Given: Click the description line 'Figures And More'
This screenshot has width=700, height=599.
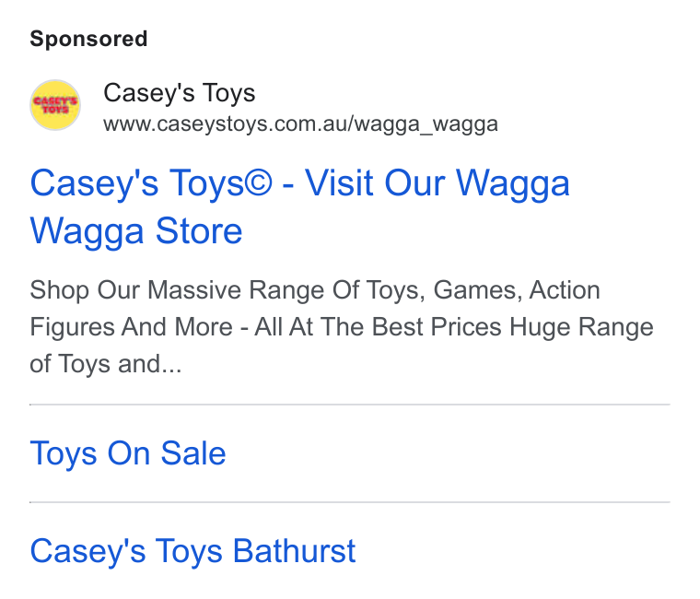Looking at the screenshot, I should tap(131, 327).
